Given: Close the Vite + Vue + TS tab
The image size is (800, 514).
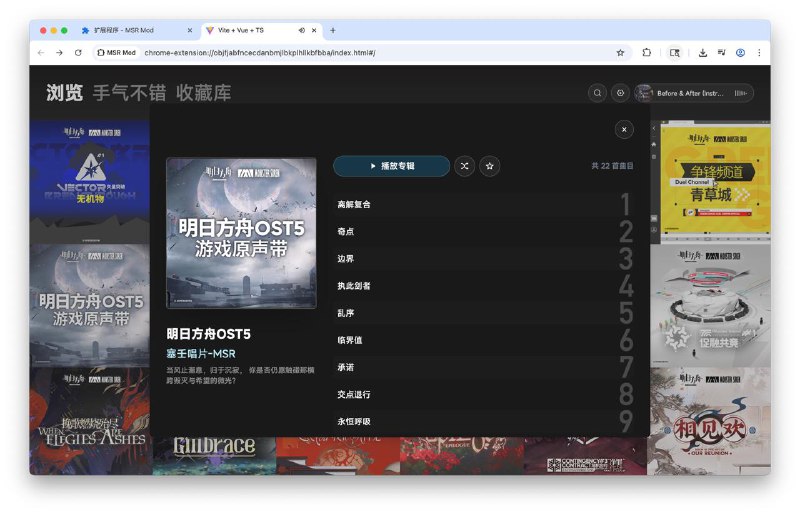Looking at the screenshot, I should (314, 31).
